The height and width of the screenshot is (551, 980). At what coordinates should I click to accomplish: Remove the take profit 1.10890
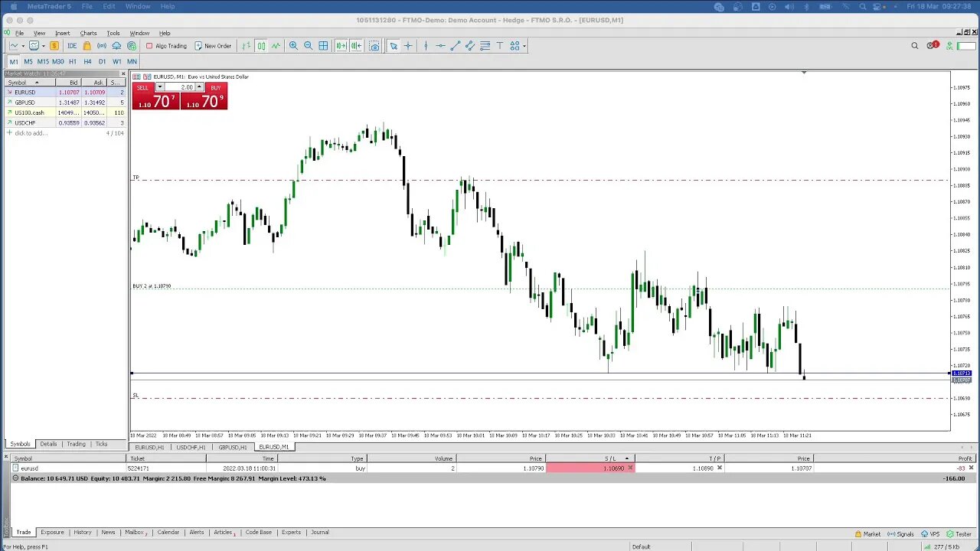[x=719, y=468]
